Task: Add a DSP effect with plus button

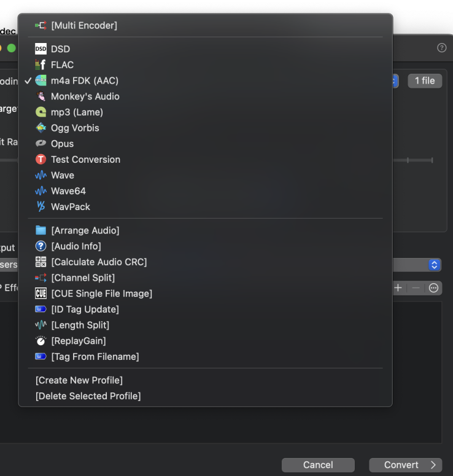Action: point(398,288)
